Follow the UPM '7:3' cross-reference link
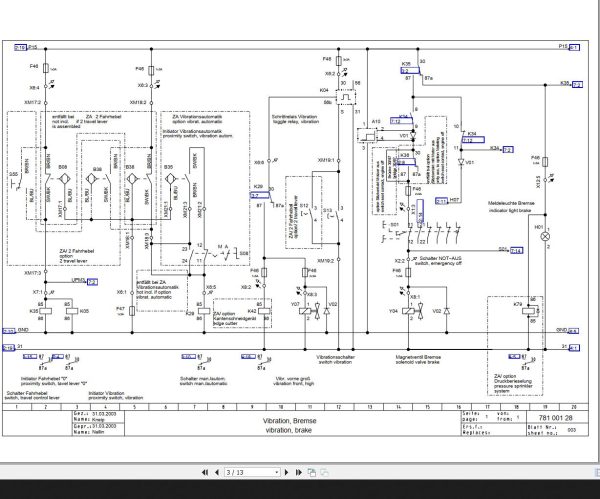 coord(92,282)
